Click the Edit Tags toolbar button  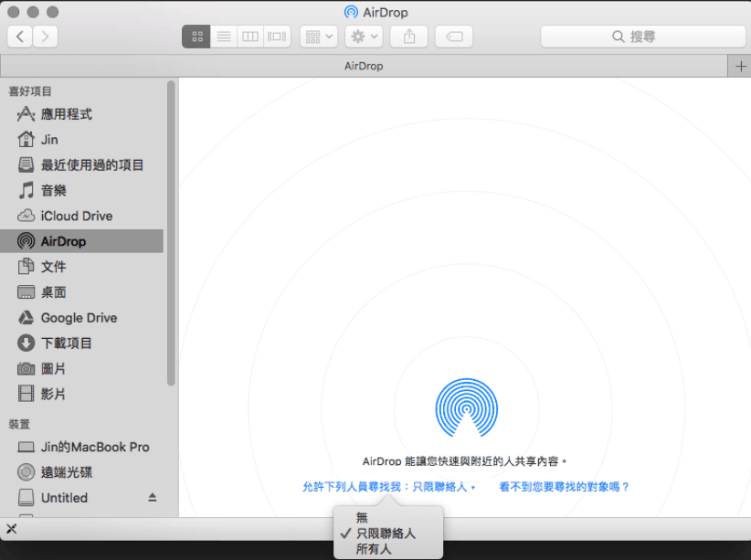pos(454,37)
